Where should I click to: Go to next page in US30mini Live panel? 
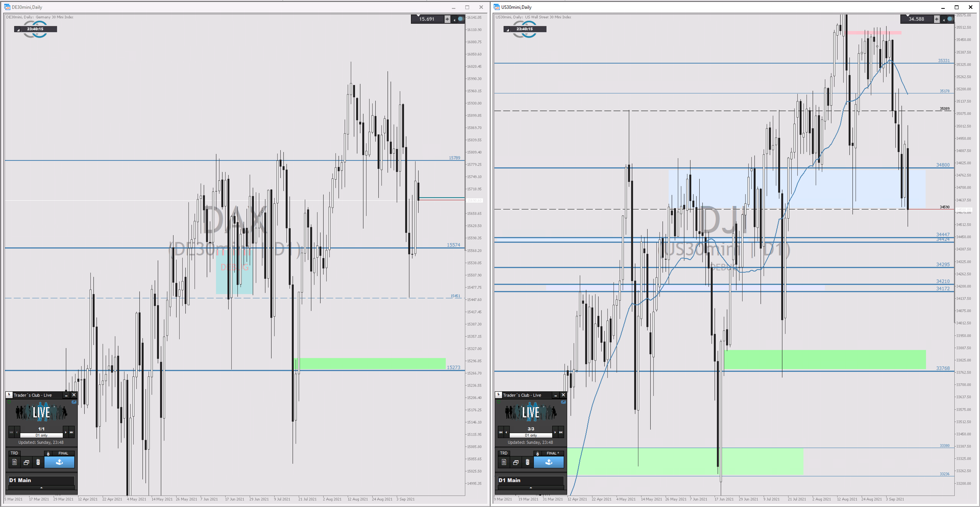click(555, 433)
